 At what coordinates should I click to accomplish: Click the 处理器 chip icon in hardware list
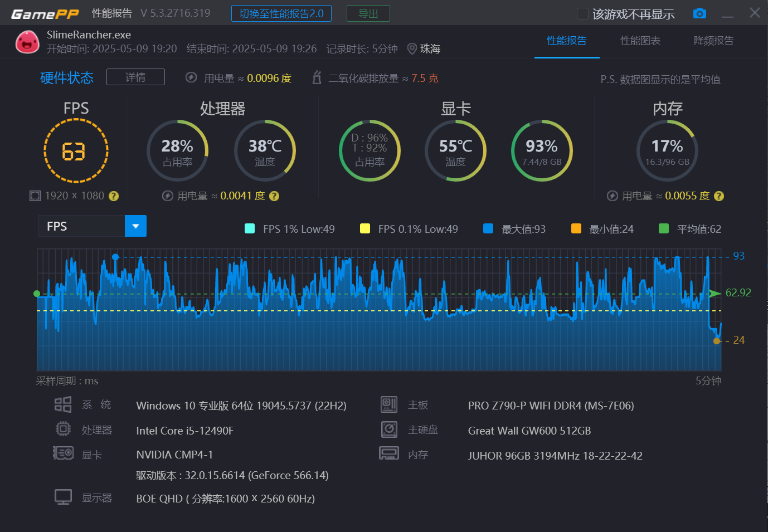pyautogui.click(x=63, y=429)
